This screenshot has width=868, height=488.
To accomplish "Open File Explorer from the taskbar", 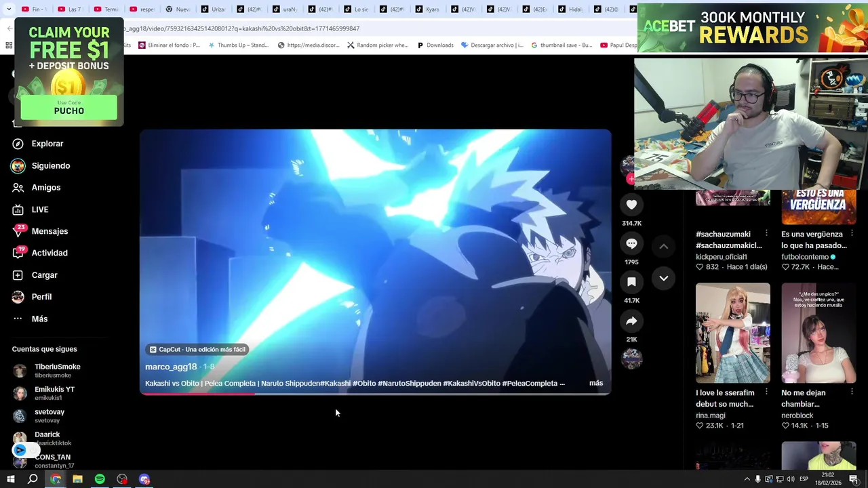I will [77, 479].
